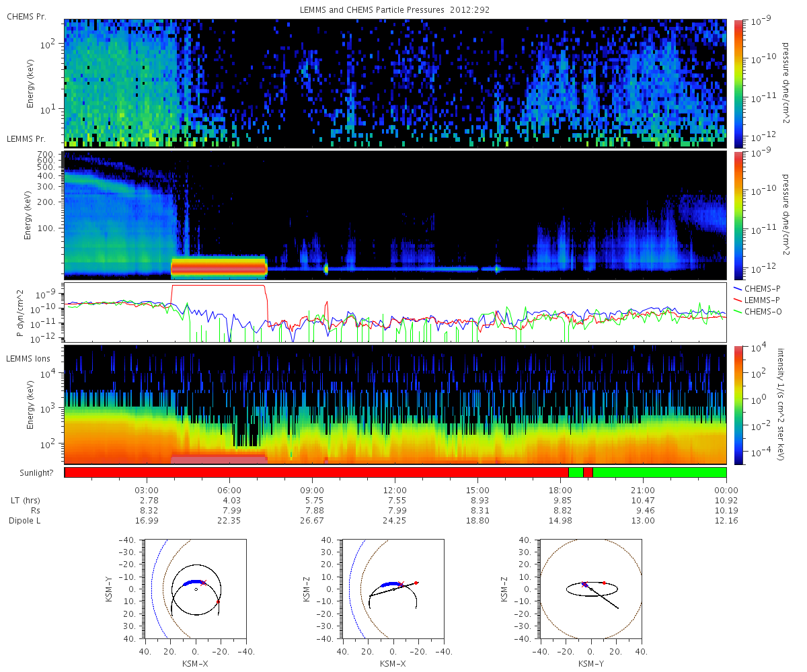Click Dipole L value 24.25
This screenshot has width=807, height=672.
coord(395,521)
